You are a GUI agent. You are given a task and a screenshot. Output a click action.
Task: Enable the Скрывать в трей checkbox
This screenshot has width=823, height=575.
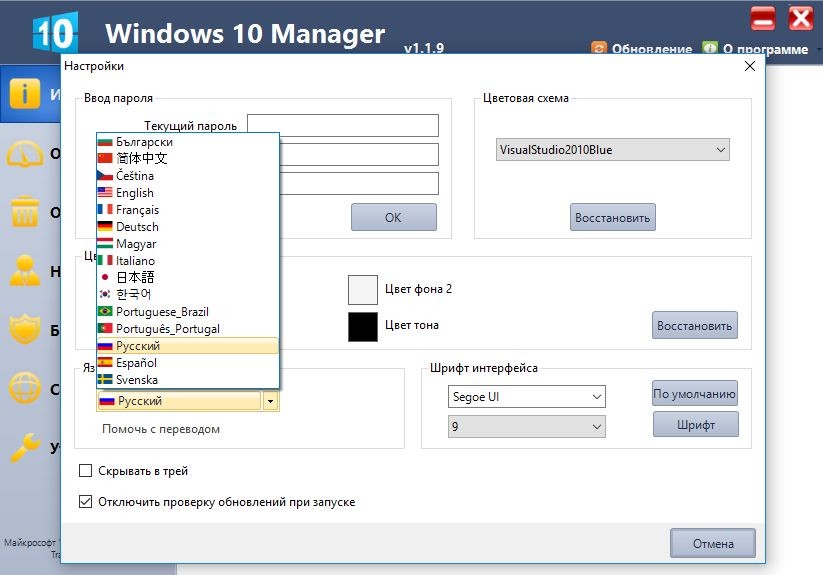(86, 471)
